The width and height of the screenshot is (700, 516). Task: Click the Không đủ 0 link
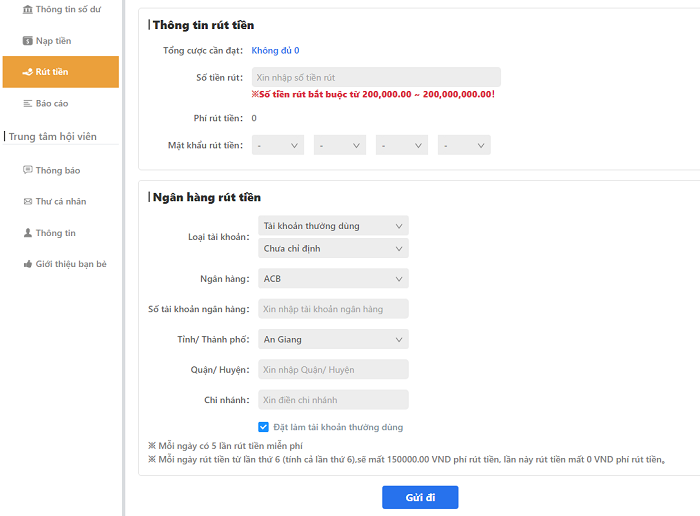[275, 50]
